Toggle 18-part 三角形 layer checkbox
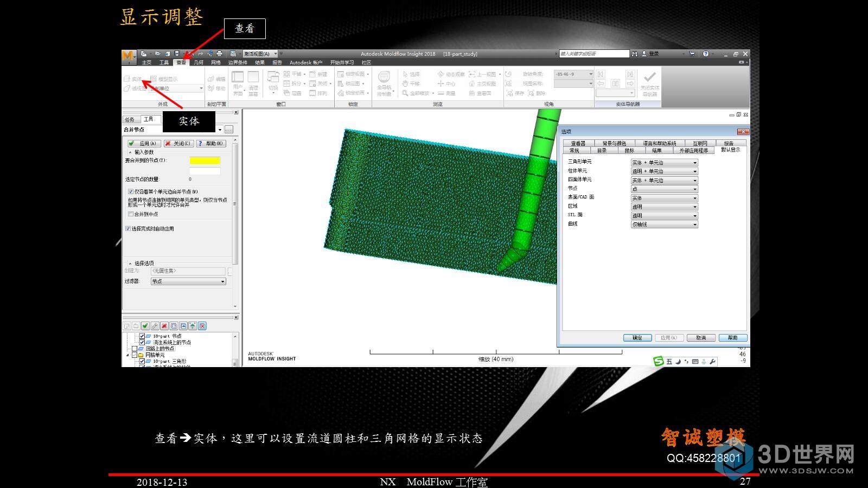Screen dimensions: 868x488 coord(142,361)
